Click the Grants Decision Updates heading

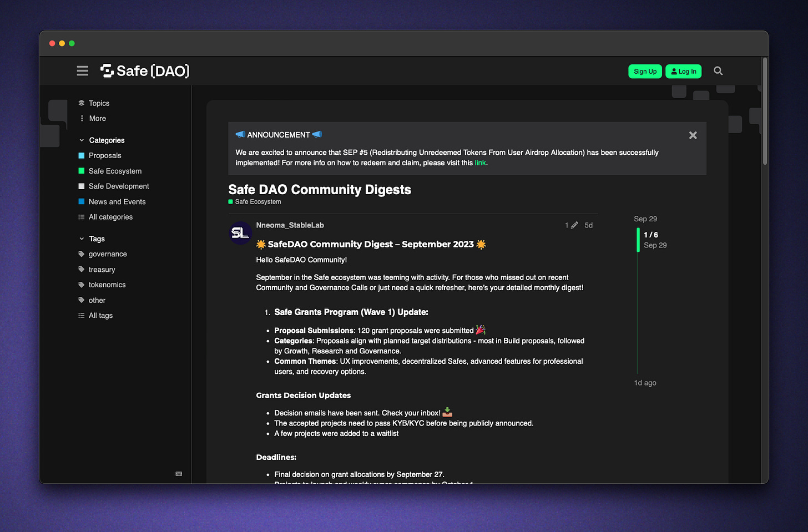tap(304, 396)
